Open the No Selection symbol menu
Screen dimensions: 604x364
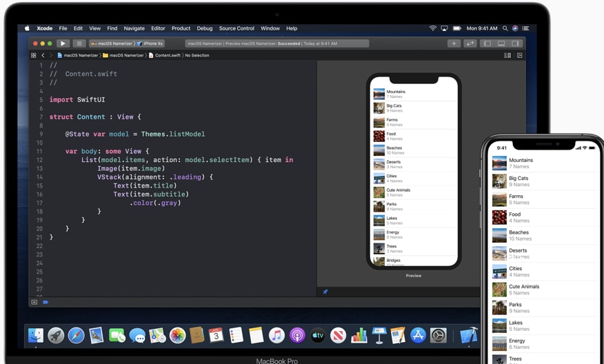pyautogui.click(x=197, y=55)
